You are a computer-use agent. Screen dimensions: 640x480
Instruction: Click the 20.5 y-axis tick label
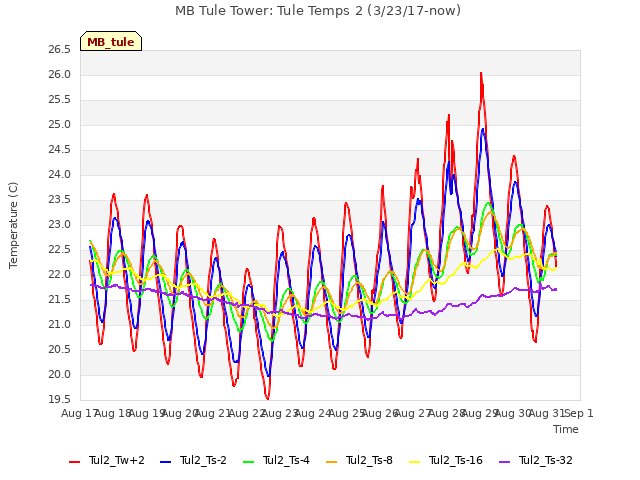60,350
